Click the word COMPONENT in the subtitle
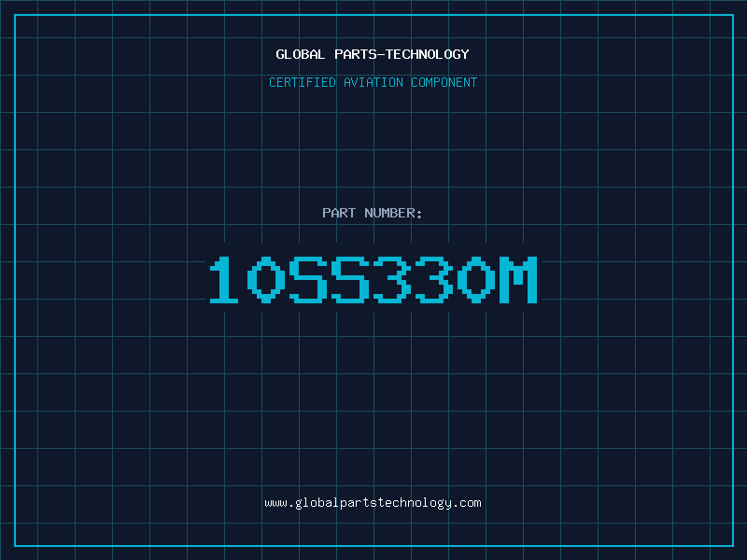This screenshot has width=747, height=560. pyautogui.click(x=444, y=82)
